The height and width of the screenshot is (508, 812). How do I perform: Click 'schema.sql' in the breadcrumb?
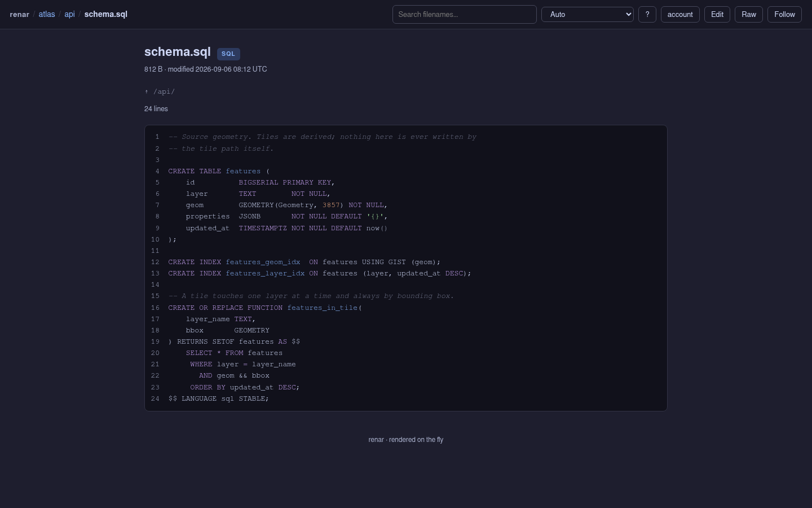coord(106,14)
